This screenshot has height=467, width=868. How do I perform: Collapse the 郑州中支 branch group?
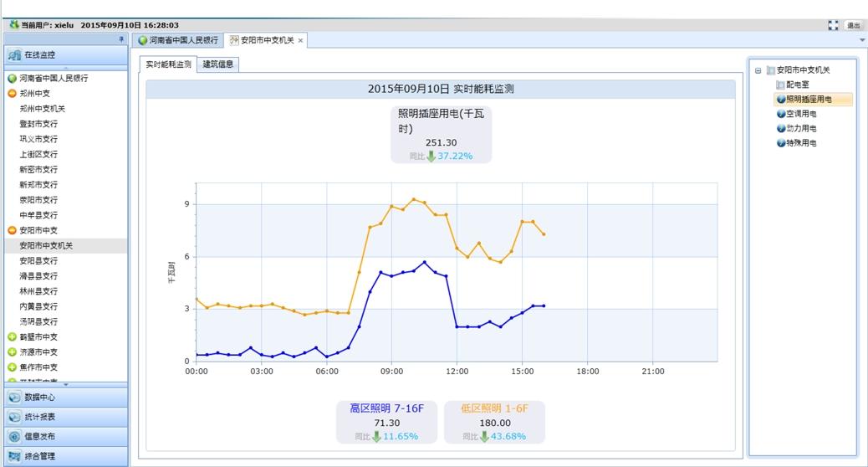pos(13,94)
